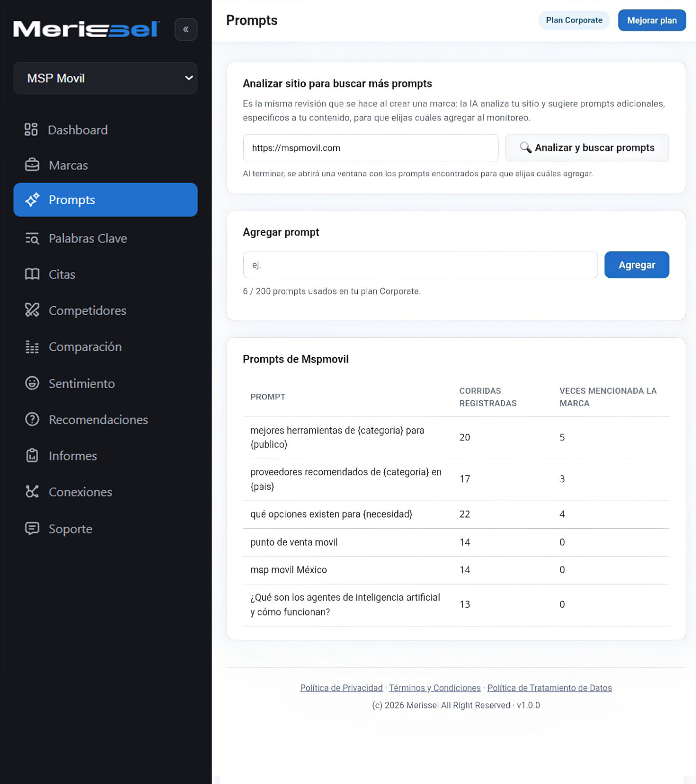Viewport: 696px width, 784px height.
Task: Click the 'proveedores recomendados de {categoria}' prompt
Action: pos(346,479)
